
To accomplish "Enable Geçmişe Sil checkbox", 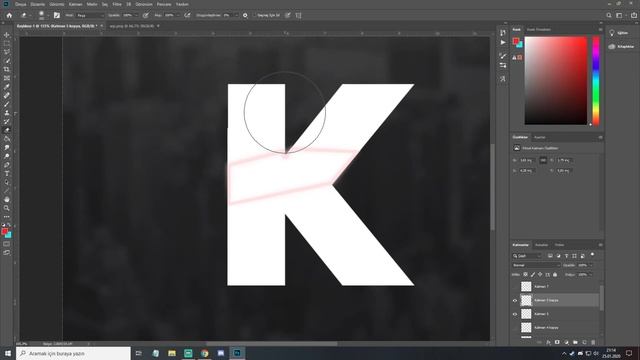I will pyautogui.click(x=254, y=16).
